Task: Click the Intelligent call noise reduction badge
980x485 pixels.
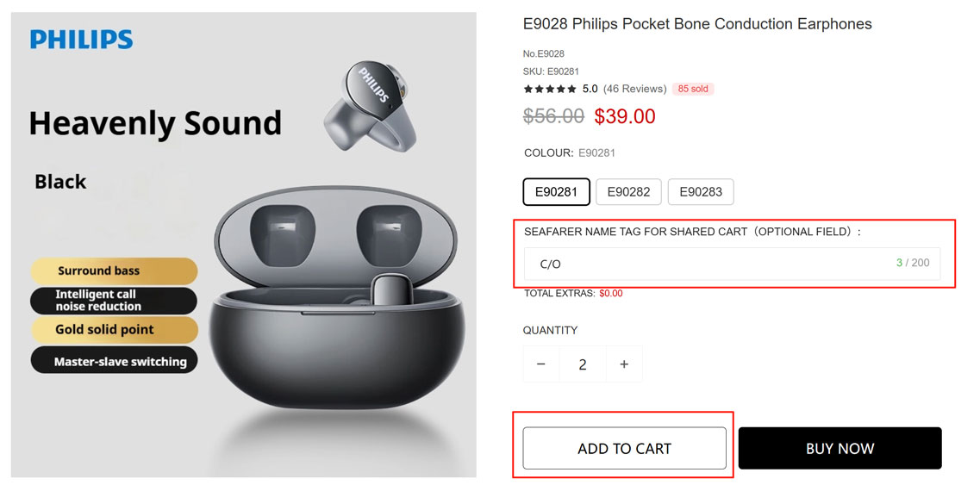Action: 114,301
